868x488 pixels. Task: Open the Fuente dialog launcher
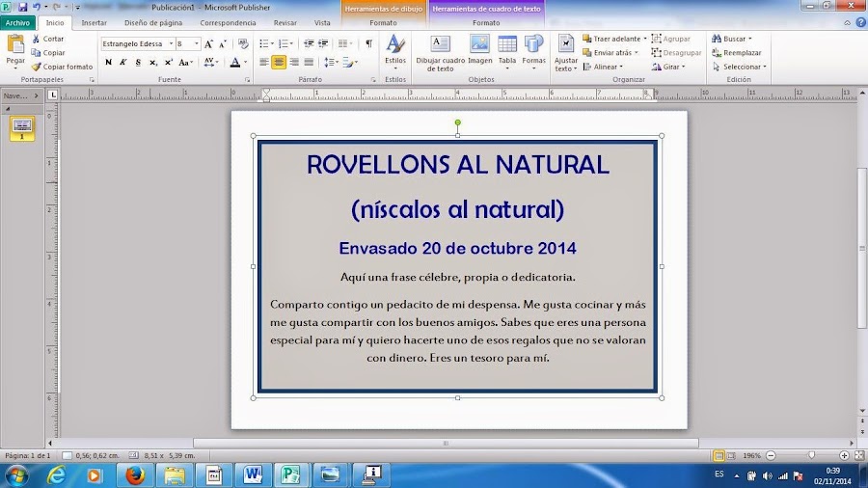tap(248, 80)
